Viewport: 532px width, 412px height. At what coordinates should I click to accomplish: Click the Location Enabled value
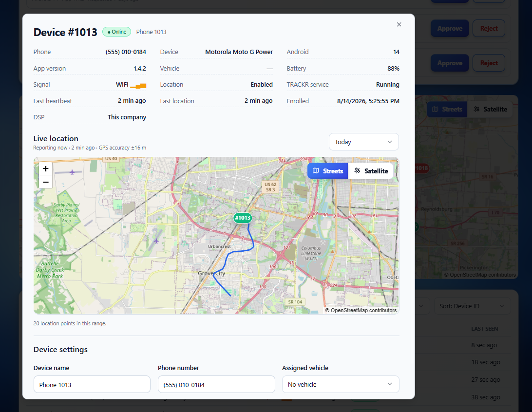[262, 84]
